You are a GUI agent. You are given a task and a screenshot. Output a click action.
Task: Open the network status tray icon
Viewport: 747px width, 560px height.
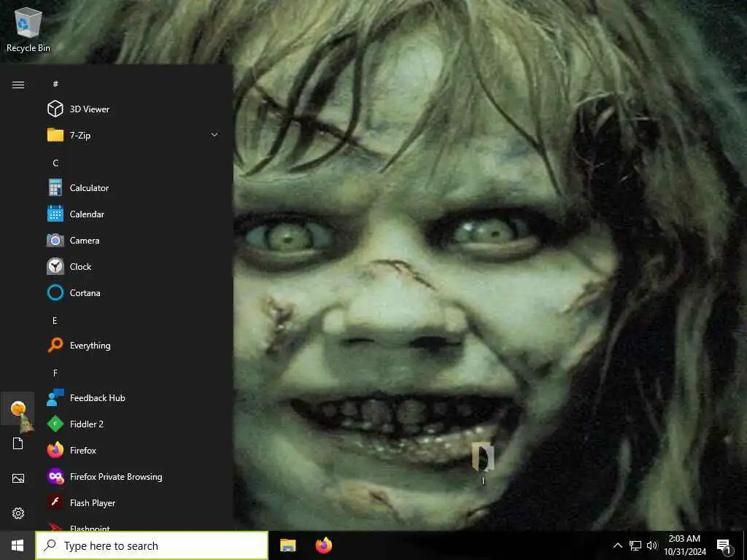click(x=635, y=545)
